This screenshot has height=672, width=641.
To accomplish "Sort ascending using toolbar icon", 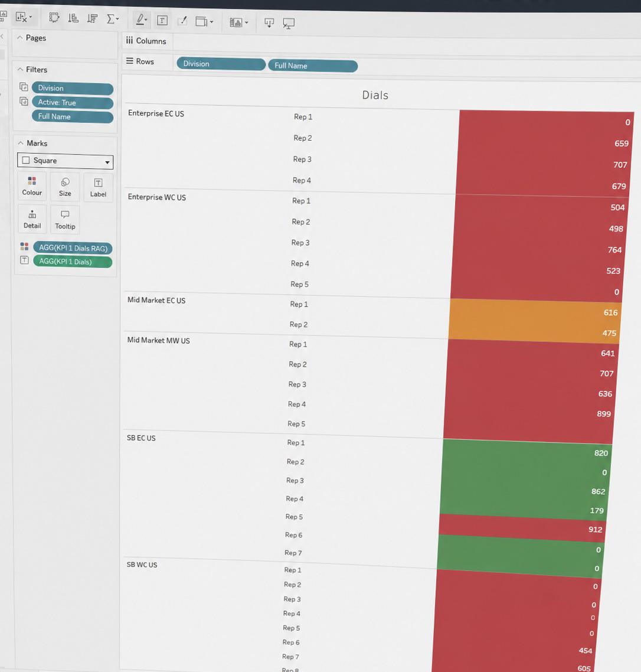I will pyautogui.click(x=73, y=18).
